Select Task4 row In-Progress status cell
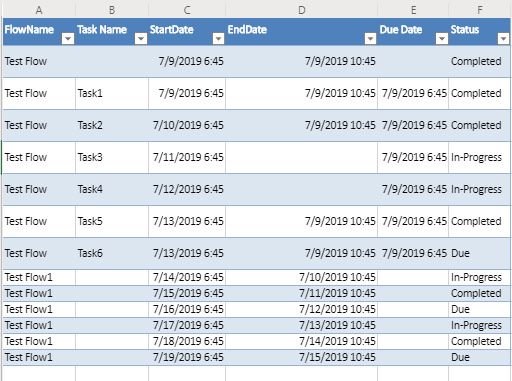Viewport: 512px width, 381px height. (479, 189)
